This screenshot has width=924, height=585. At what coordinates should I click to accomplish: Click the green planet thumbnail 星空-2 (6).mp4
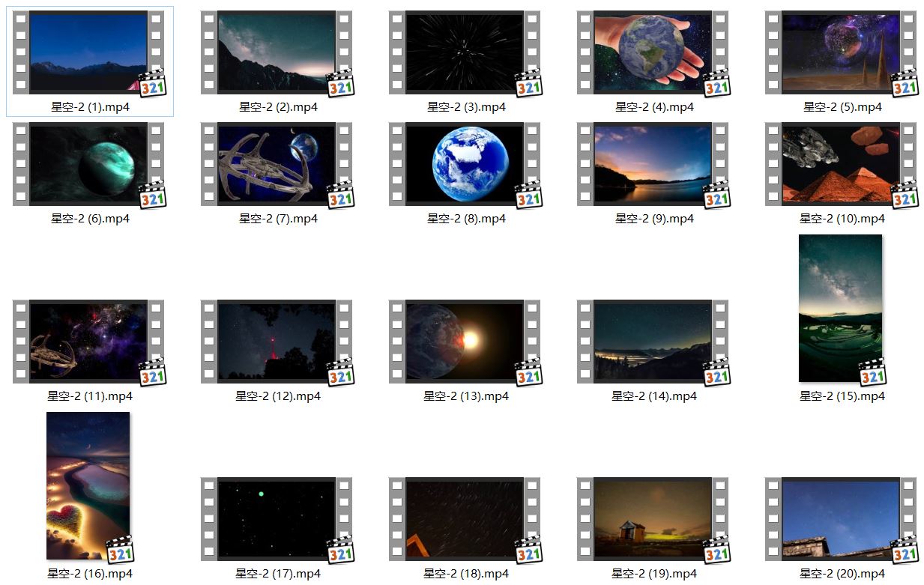click(88, 164)
